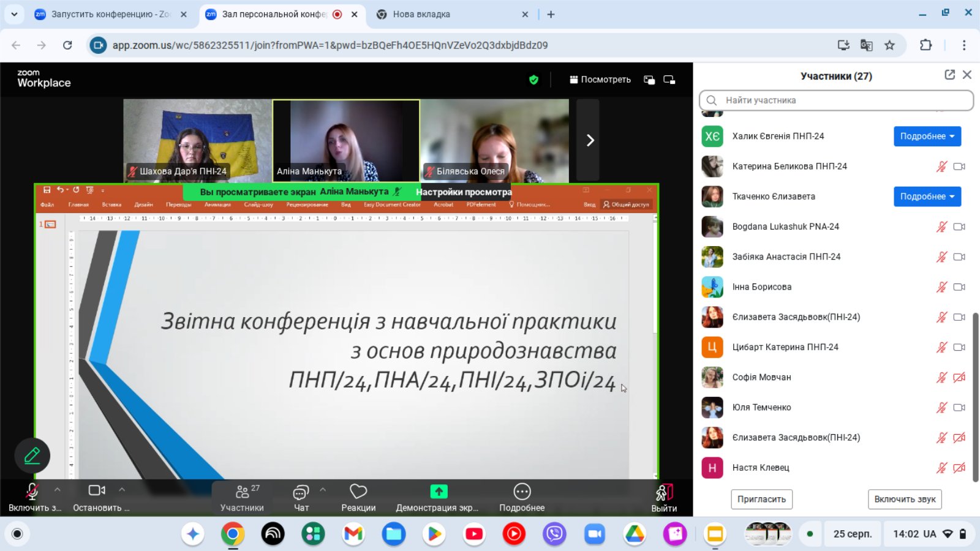Toggle the Участники participants panel
Screen dimensions: 980x551
click(x=243, y=497)
